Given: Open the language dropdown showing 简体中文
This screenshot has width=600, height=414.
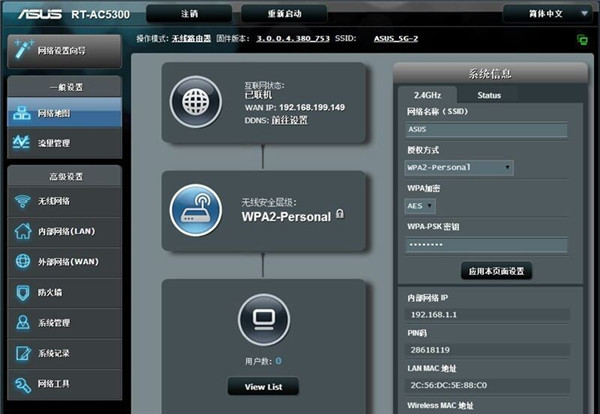Looking at the screenshot, I should pyautogui.click(x=550, y=14).
